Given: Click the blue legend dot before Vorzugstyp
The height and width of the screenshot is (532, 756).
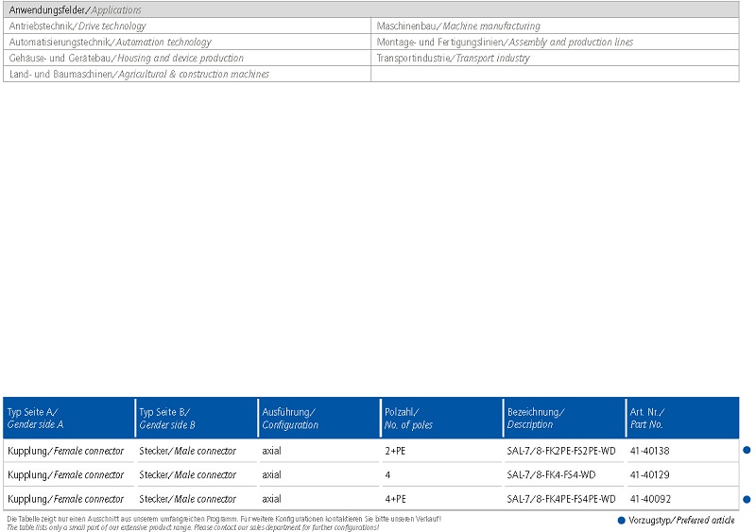Looking at the screenshot, I should 621,521.
